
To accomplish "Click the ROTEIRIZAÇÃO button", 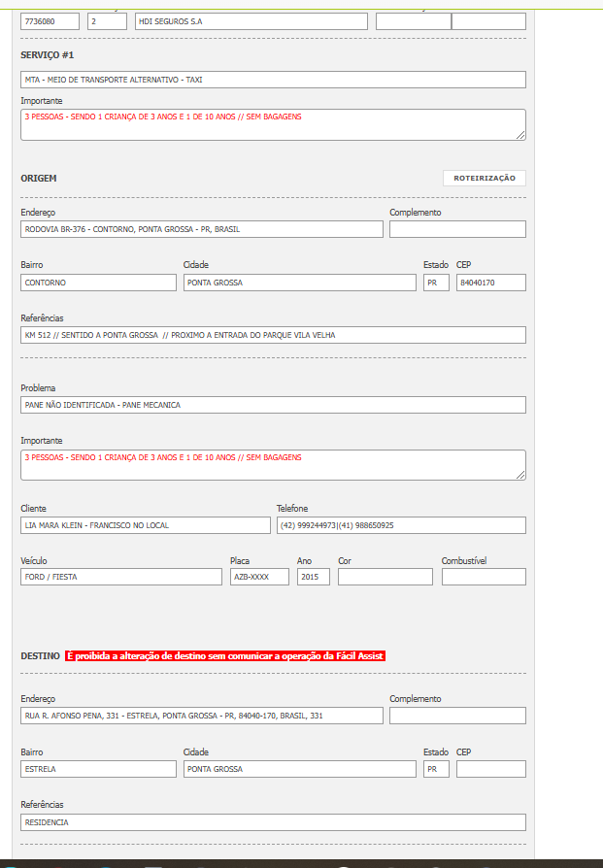I will coord(484,179).
